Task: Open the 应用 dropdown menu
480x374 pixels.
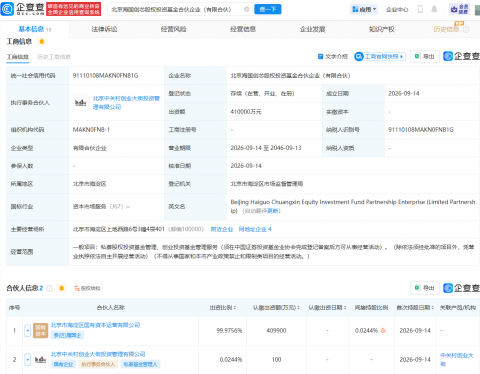Action: (364, 9)
